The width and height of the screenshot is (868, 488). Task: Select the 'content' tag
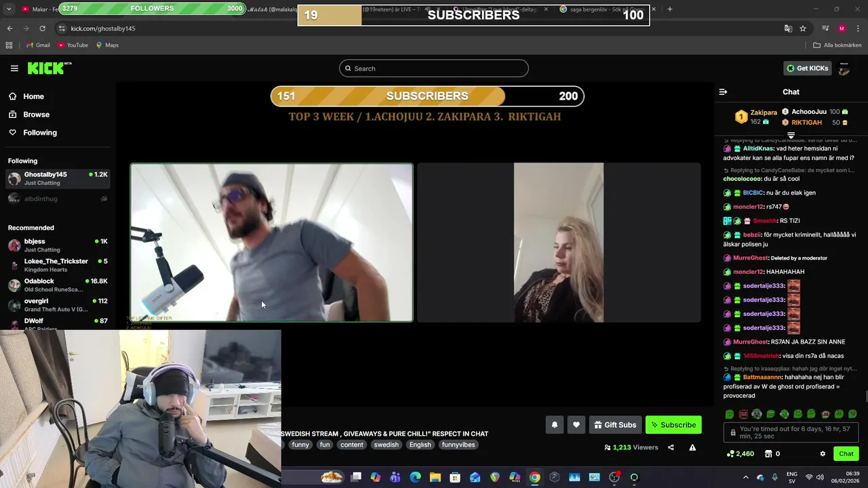352,445
